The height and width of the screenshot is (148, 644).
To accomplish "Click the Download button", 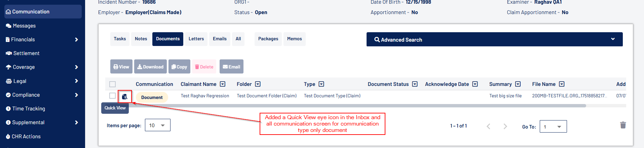I will coord(150,67).
